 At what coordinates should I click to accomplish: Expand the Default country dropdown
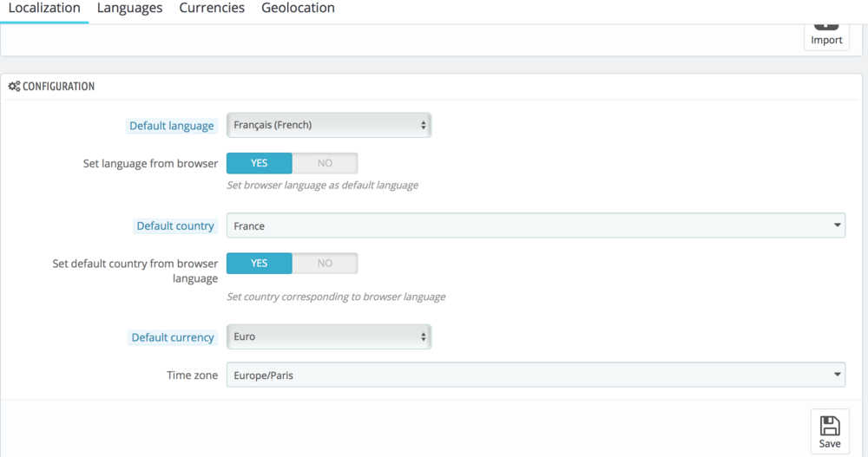coord(536,225)
